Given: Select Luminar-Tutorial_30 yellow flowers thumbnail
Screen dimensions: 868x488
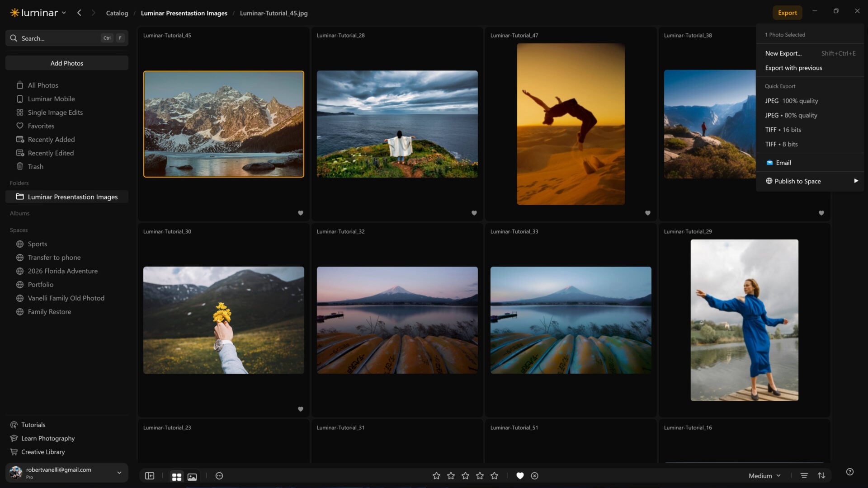Looking at the screenshot, I should point(224,320).
